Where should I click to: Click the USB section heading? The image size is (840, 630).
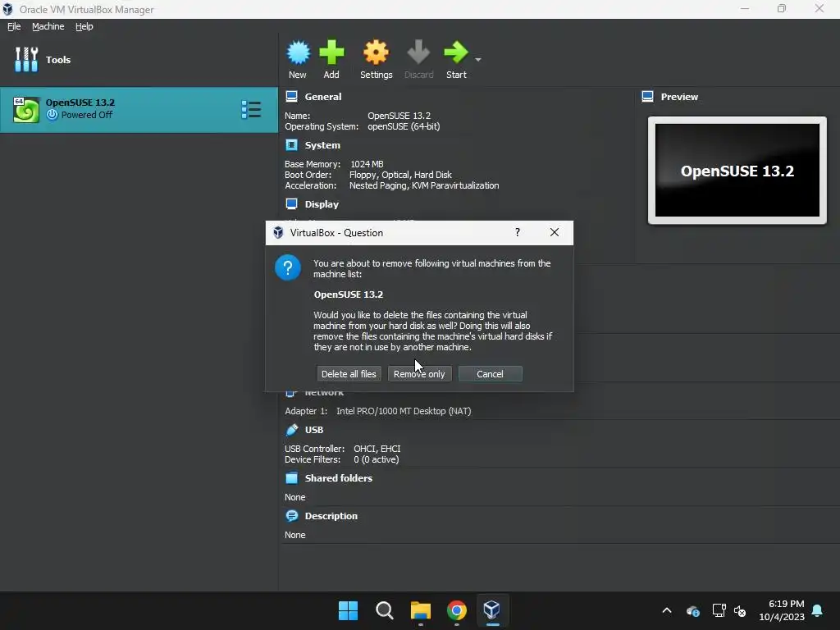click(314, 430)
